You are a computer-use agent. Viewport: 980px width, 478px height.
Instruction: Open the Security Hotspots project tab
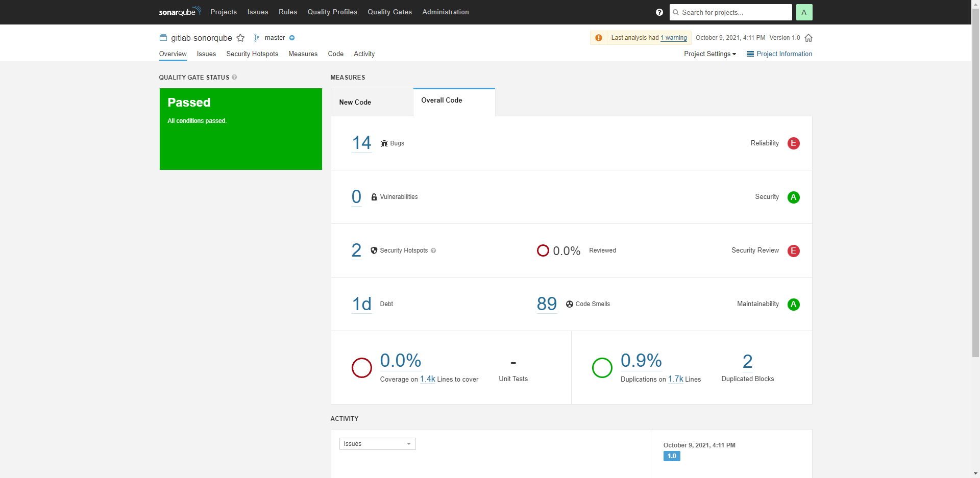click(252, 54)
